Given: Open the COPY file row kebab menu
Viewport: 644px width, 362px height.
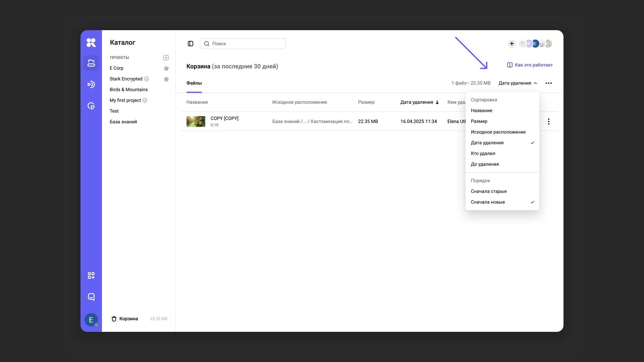Looking at the screenshot, I should click(549, 121).
